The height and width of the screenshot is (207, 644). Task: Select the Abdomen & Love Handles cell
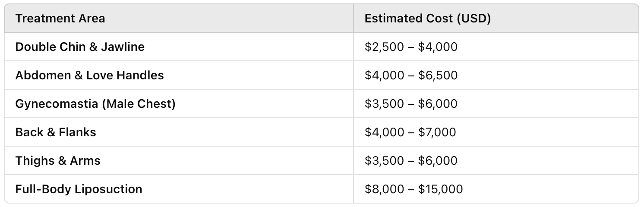coord(179,75)
